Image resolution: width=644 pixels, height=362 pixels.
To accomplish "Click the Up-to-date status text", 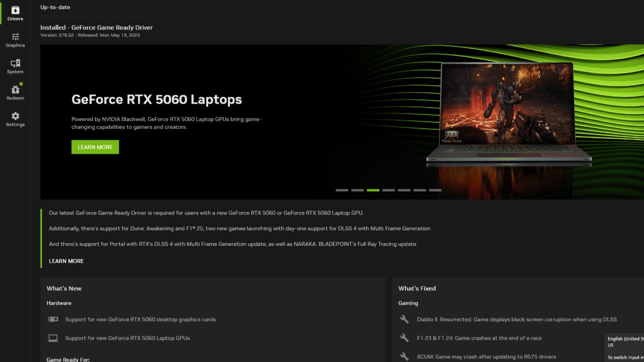I will point(55,7).
